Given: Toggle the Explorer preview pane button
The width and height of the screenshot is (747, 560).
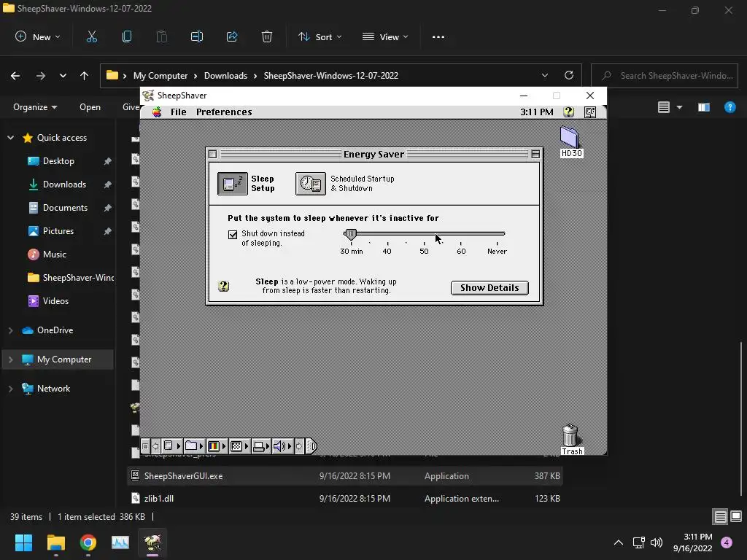Looking at the screenshot, I should coord(704,107).
